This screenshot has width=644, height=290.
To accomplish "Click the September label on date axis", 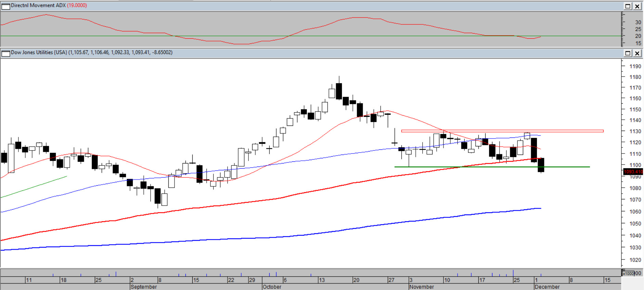I will coord(144,287).
